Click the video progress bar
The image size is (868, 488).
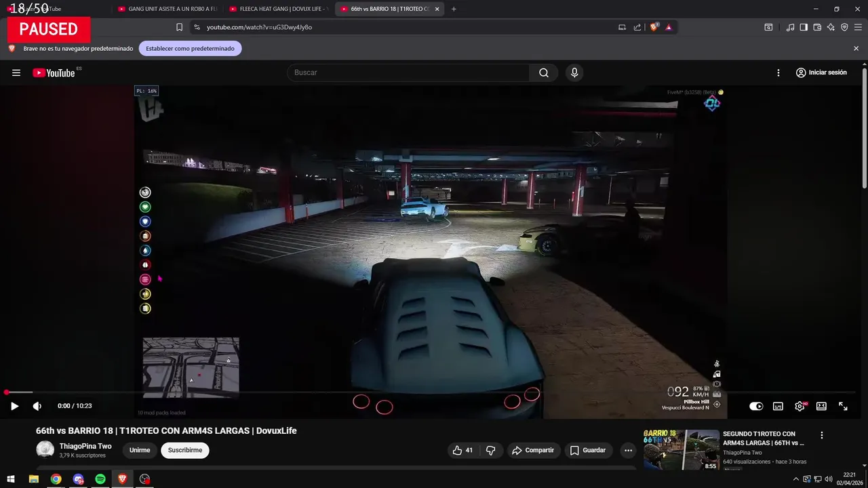pyautogui.click(x=431, y=392)
